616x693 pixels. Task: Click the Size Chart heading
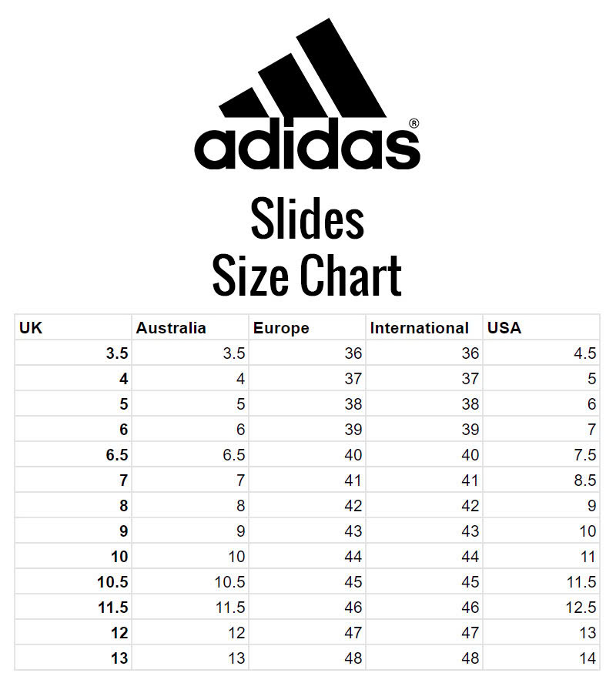click(307, 276)
